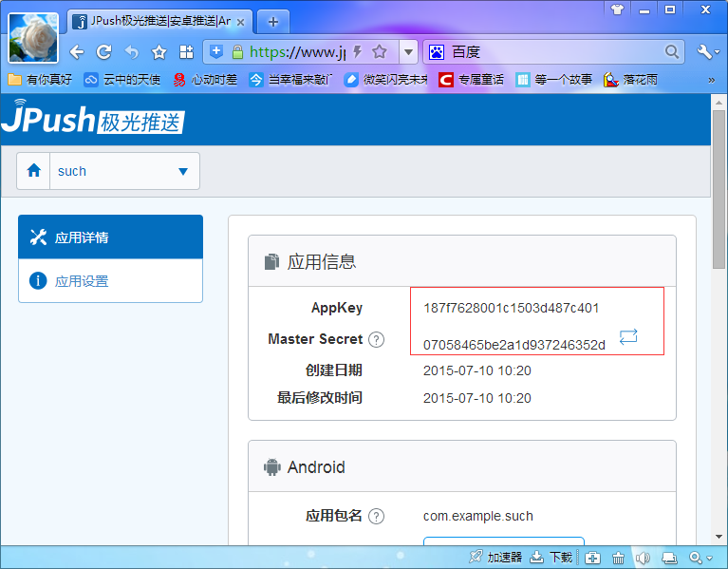The width and height of the screenshot is (728, 569).
Task: Open the zoom magnifier dropdown in status bar
Action: [x=700, y=558]
